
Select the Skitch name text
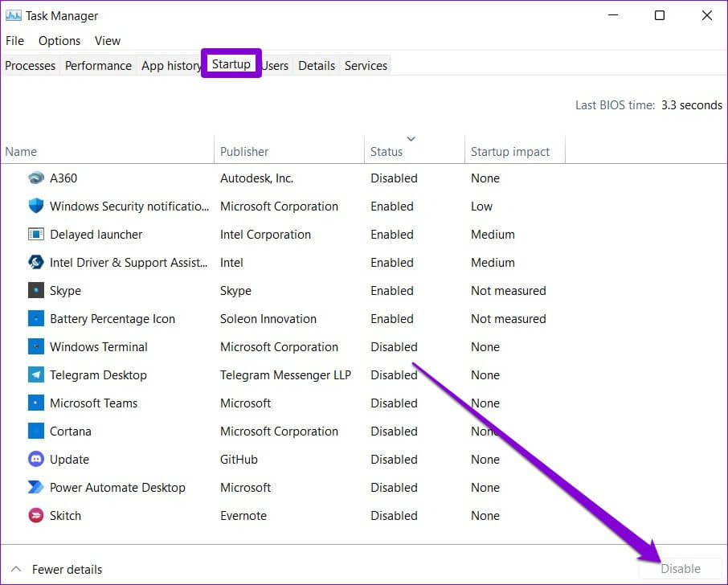(x=65, y=516)
